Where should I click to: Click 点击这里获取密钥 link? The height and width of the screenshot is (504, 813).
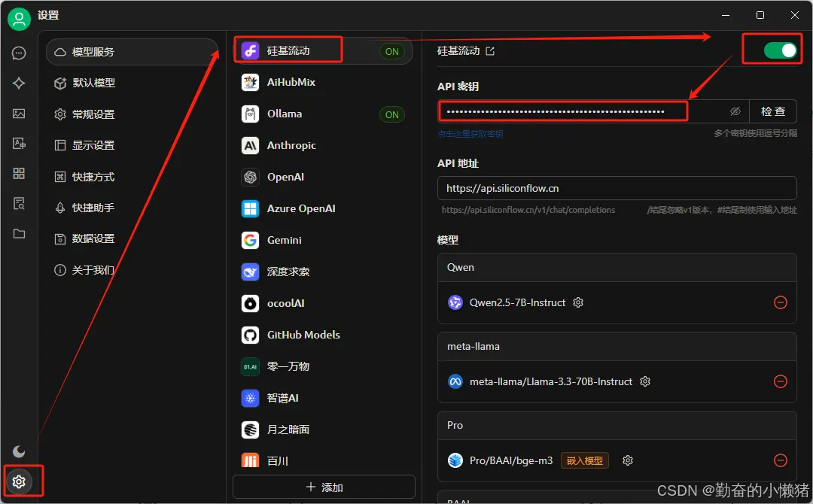coord(470,134)
